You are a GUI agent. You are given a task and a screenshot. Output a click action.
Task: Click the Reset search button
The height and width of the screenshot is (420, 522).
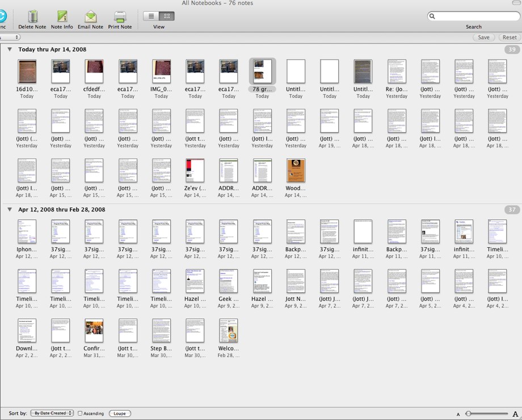click(510, 37)
